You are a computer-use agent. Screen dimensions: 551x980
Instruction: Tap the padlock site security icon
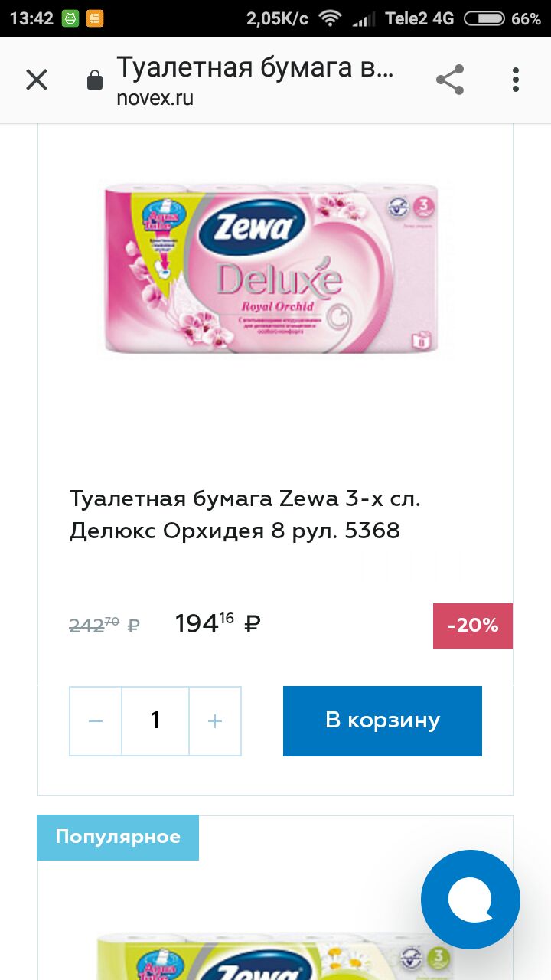pos(95,80)
